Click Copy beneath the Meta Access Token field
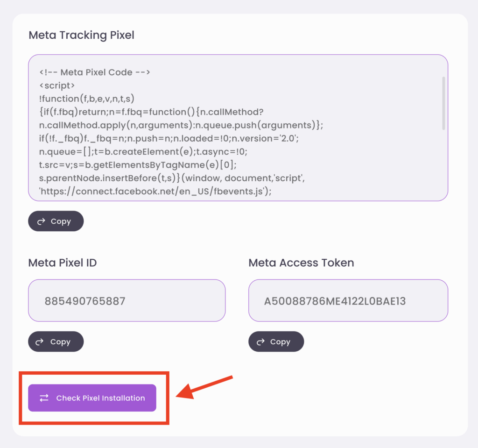The height and width of the screenshot is (448, 478). click(x=276, y=341)
